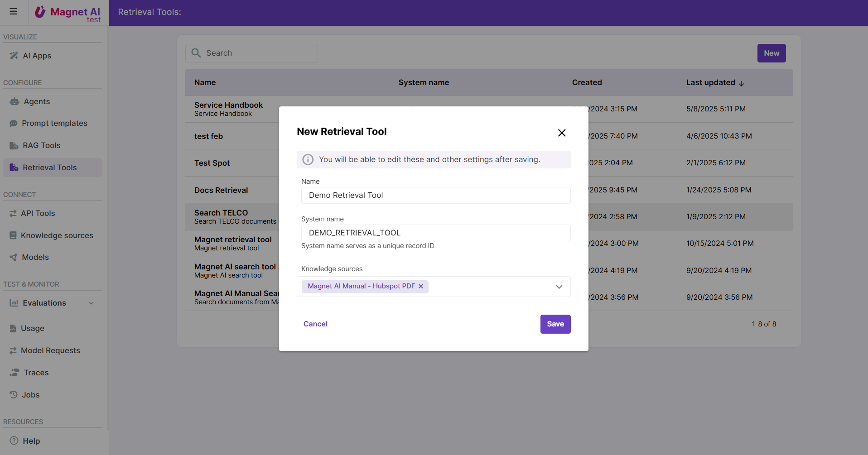Go to Usage page
Viewport: 868px width, 455px height.
[32, 328]
